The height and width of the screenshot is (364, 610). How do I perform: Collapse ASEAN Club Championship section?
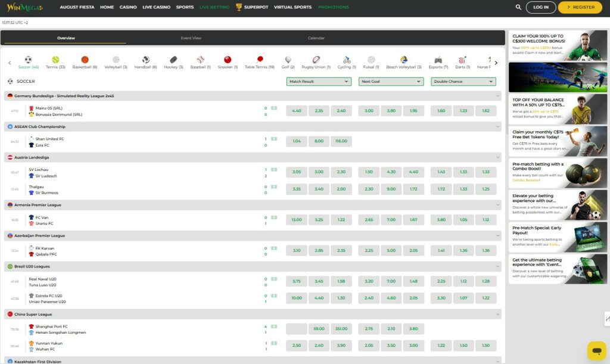pyautogui.click(x=497, y=126)
